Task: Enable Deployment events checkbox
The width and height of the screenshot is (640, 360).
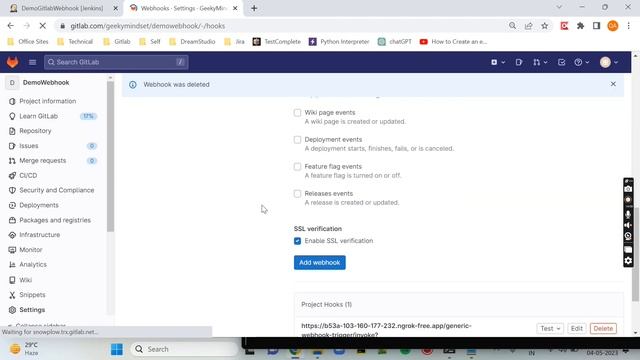Action: (x=297, y=140)
